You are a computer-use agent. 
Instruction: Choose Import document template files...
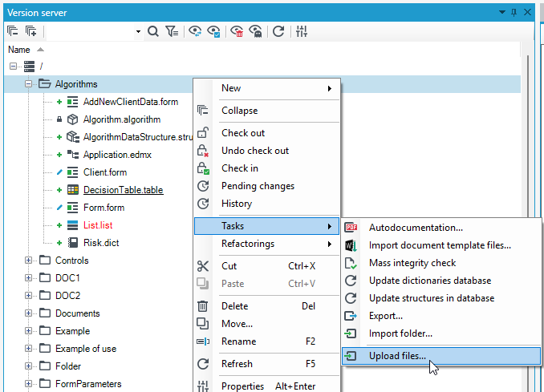[x=441, y=245]
